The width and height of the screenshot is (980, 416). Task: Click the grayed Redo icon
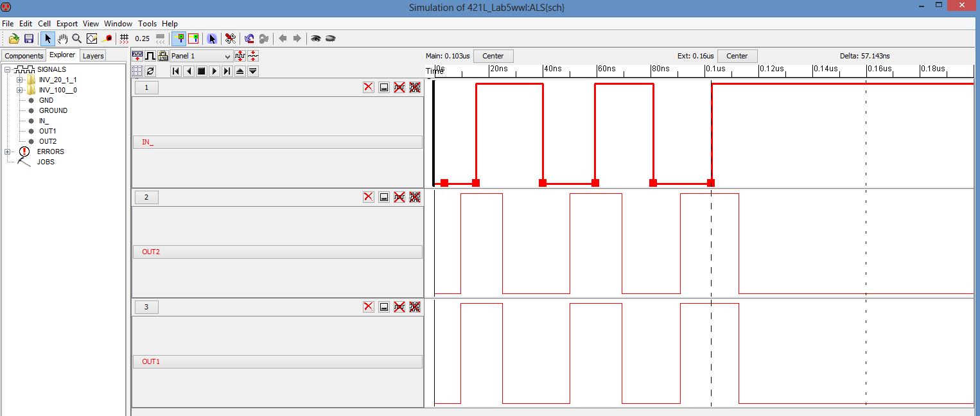(263, 39)
